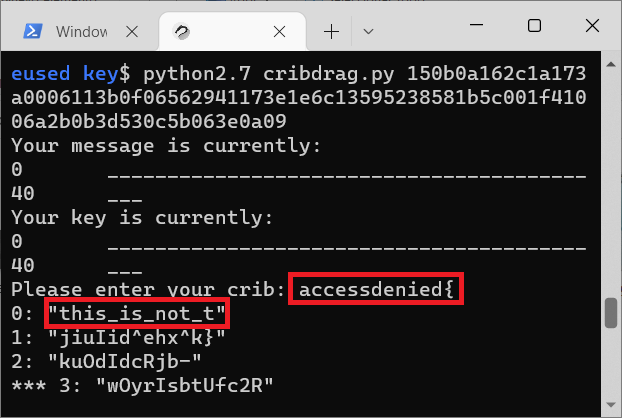Click the PowerShell icon on first tab
This screenshot has height=418, width=622.
33,31
